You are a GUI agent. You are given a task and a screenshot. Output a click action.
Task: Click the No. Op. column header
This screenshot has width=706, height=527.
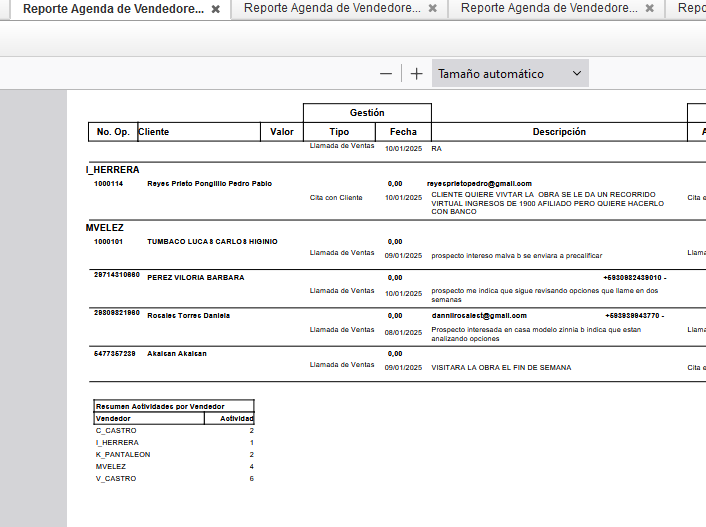tap(113, 132)
